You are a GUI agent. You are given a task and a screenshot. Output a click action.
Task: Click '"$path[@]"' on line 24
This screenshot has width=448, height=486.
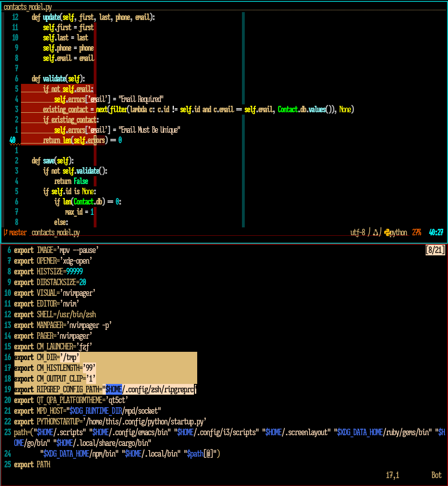pos(200,454)
